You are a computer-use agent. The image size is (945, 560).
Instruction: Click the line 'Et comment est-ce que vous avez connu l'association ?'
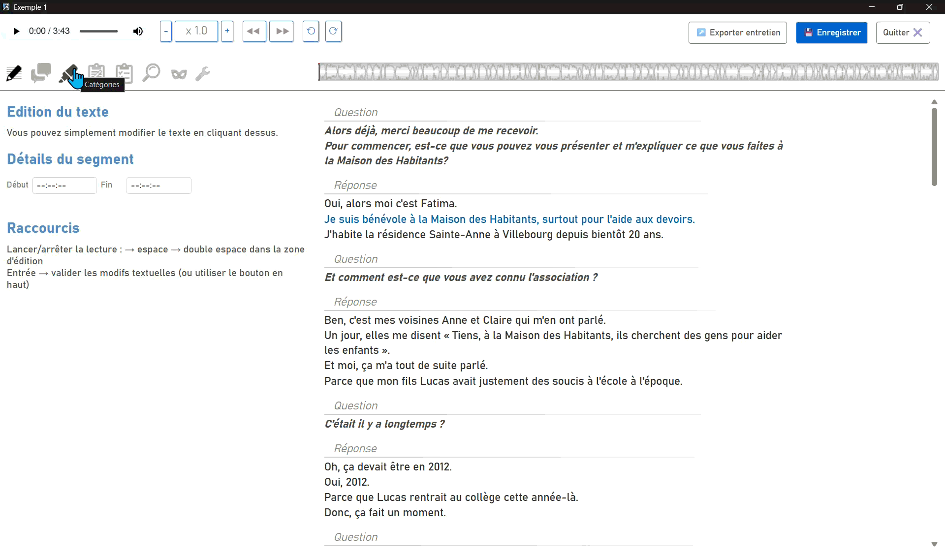pyautogui.click(x=461, y=278)
